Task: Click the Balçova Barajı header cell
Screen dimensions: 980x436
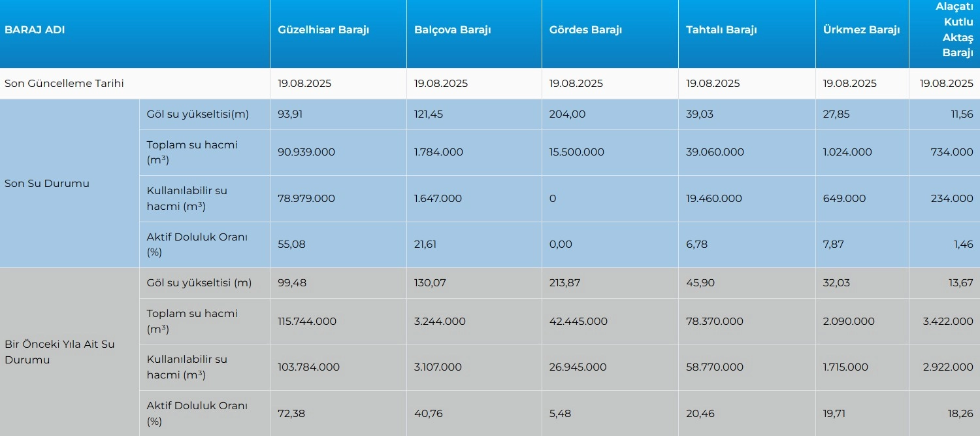Action: [x=452, y=30]
